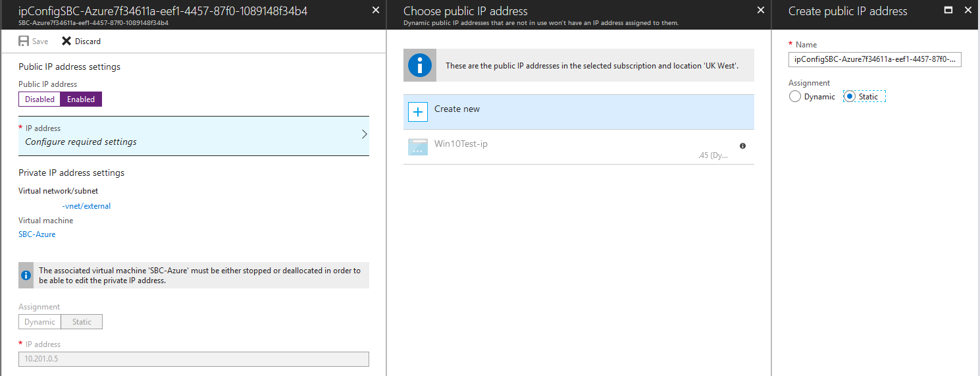Maximize the Create public IP address blade
Screen dimensions: 980x376
tap(948, 11)
